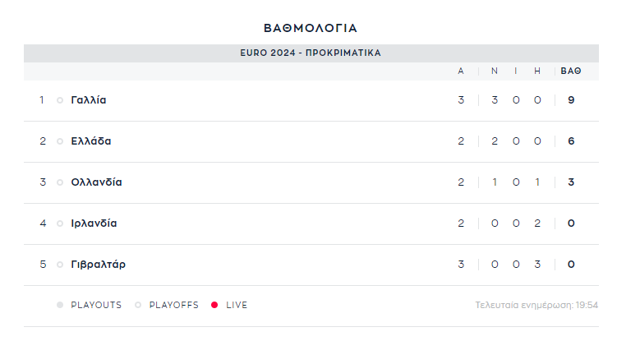The image size is (640, 364).
Task: Click the ΒΑΘΜΟΛΟΓΙΑ standings title
Action: click(x=311, y=28)
